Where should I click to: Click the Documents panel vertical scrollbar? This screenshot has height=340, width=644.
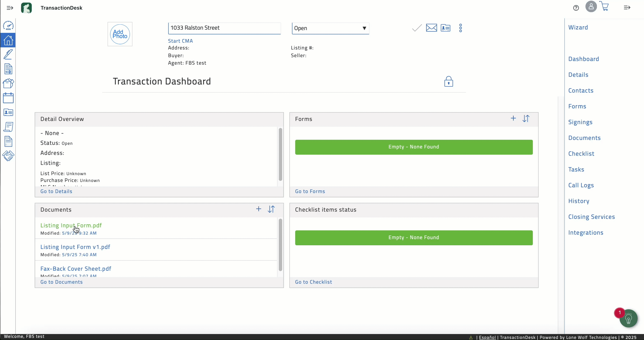tap(280, 245)
